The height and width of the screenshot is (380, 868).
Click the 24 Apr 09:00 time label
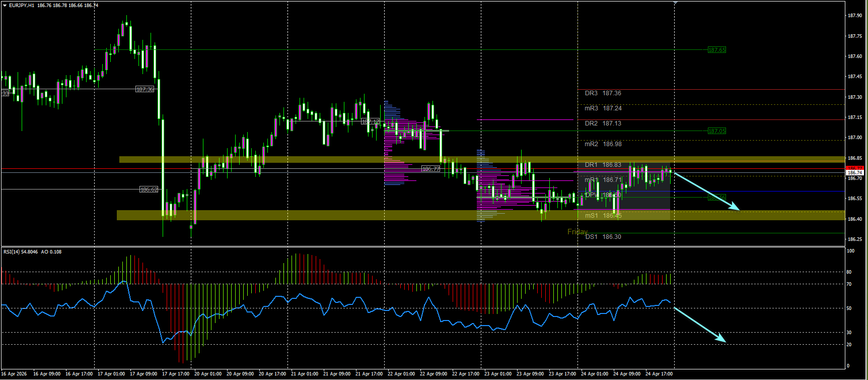pyautogui.click(x=627, y=374)
